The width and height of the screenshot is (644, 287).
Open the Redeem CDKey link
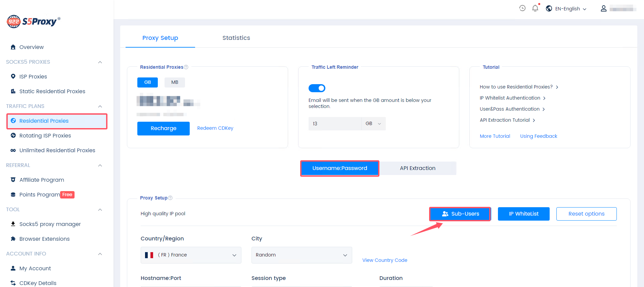point(215,128)
